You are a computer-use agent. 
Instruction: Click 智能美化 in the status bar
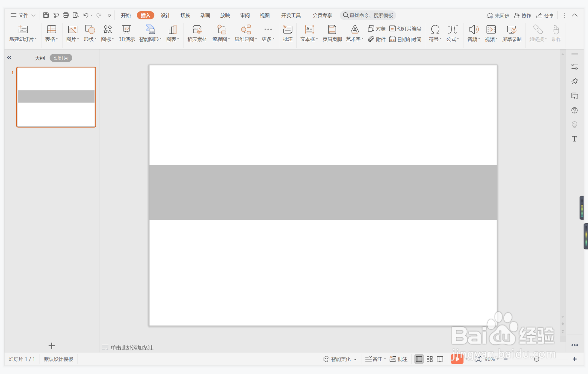tap(337, 359)
